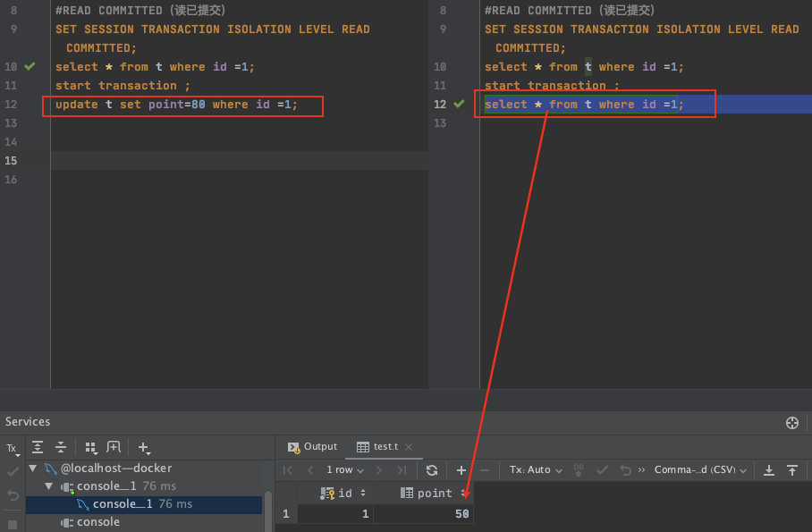The width and height of the screenshot is (812, 532).
Task: Delete row with the minus icon
Action: (x=485, y=469)
